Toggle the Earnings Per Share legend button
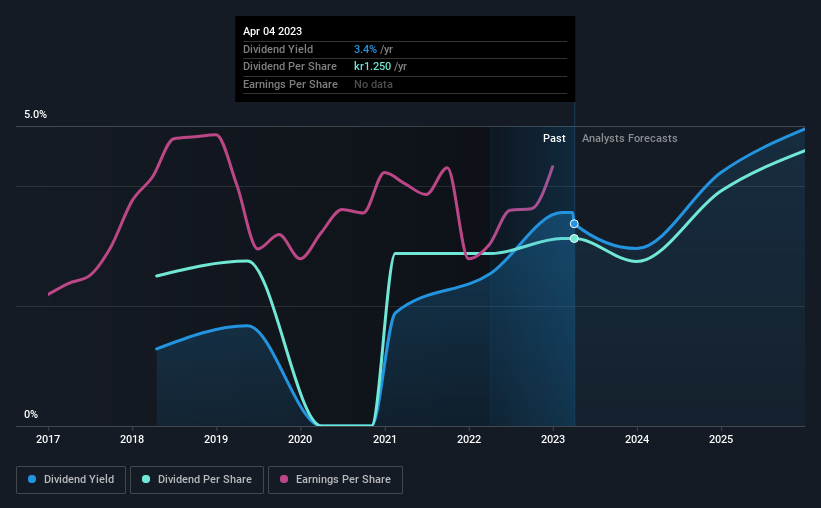Screen dimensions: 821x508 pyautogui.click(x=335, y=480)
